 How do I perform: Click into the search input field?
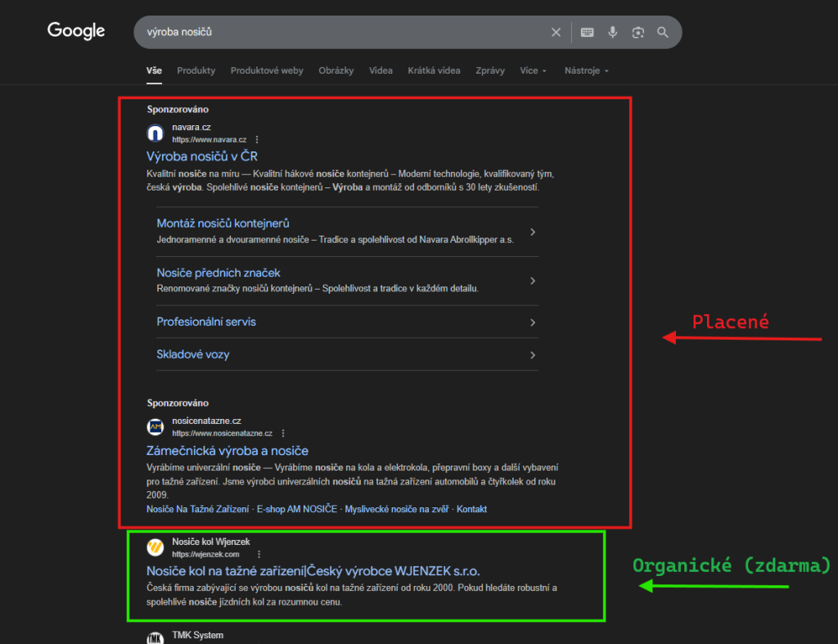344,33
